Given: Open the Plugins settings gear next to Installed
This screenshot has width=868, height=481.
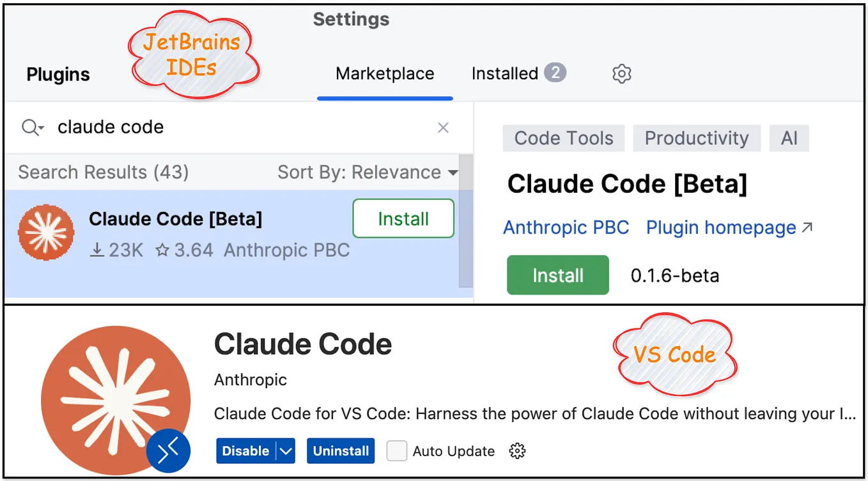Looking at the screenshot, I should (621, 73).
